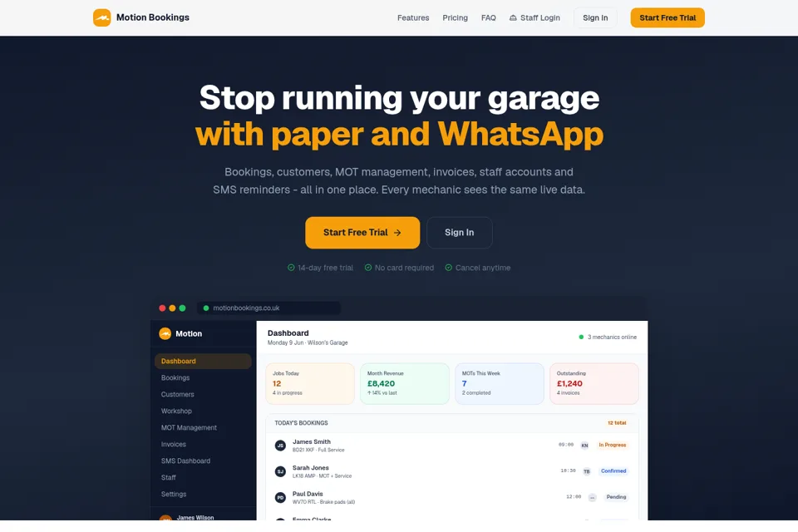798x532 pixels.
Task: Click the TB mechanic badge
Action: pyautogui.click(x=587, y=471)
